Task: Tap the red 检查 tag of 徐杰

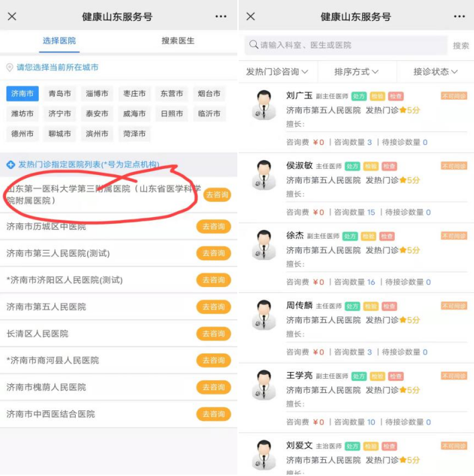Action: (x=387, y=236)
